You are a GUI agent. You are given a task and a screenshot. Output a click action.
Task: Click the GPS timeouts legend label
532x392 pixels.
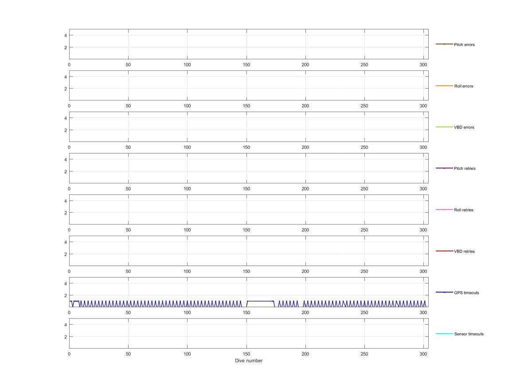point(466,293)
